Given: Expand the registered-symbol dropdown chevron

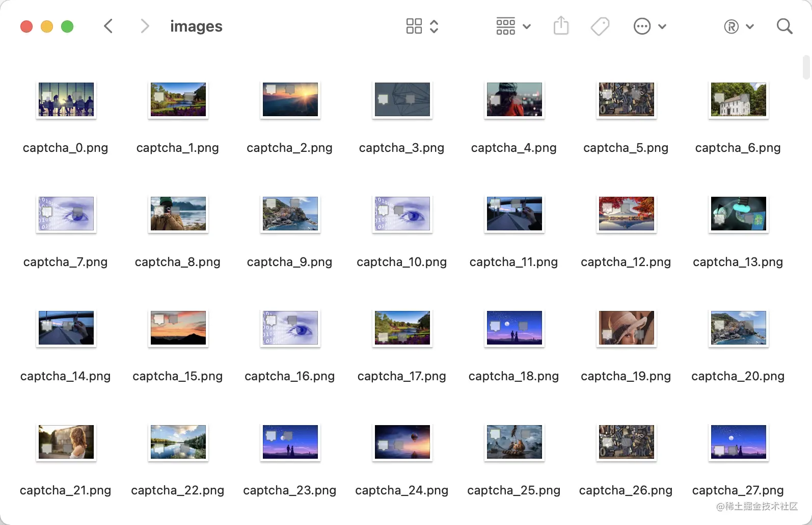Looking at the screenshot, I should coord(750,27).
